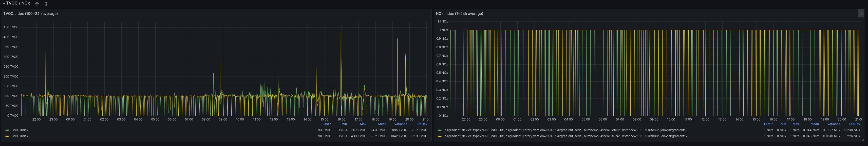Click the tallest TVOC spike near 16:00
This screenshot has width=868, height=146.
pos(341,32)
